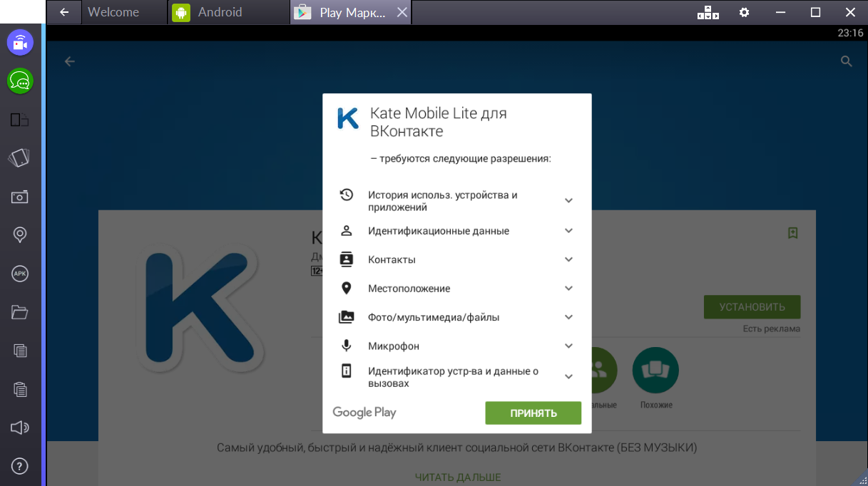Open the folder icon in sidebar
Screen dimensions: 868x486
pyautogui.click(x=20, y=312)
